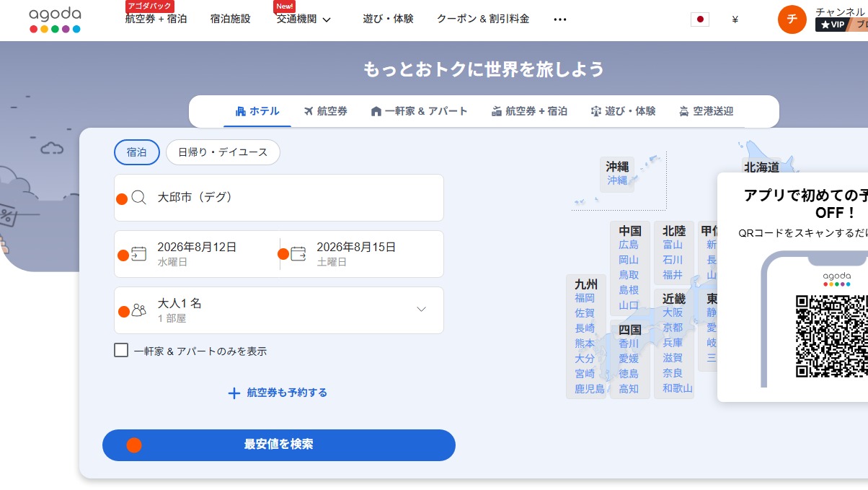Screen dimensions: 868x490
Task: Open the check-in date 2026年8月12日 picker
Action: [197, 254]
